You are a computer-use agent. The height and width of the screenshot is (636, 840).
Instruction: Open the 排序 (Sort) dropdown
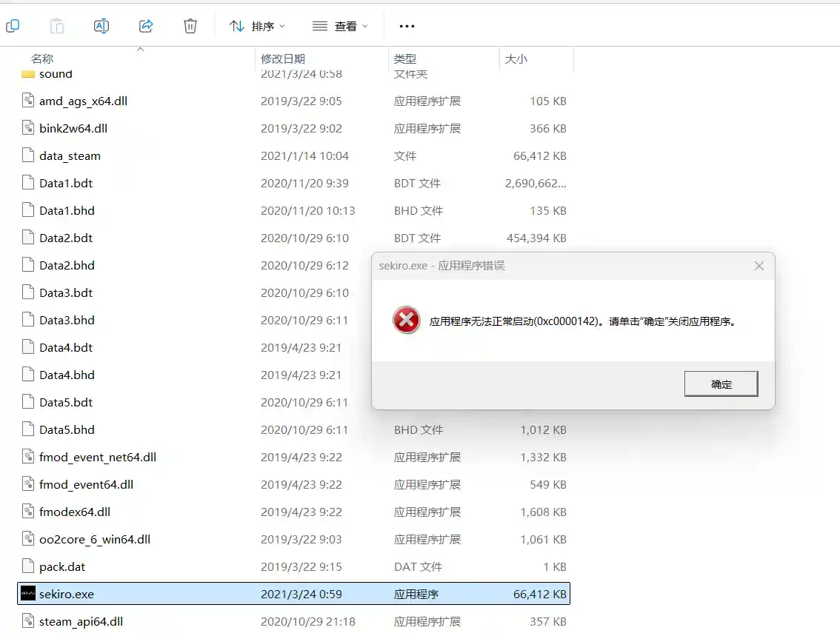click(x=257, y=25)
